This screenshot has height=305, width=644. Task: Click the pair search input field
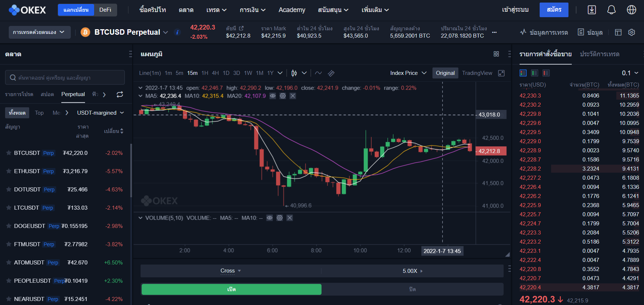tap(65, 78)
